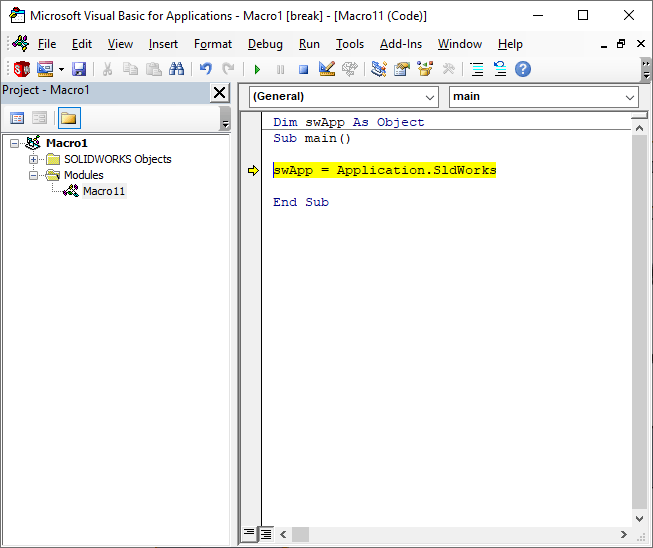Click the 'Dim swApp As Object' line
Image resolution: width=653 pixels, height=548 pixels.
click(x=349, y=122)
